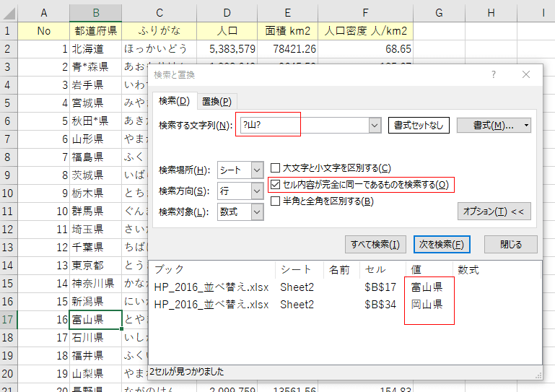
Task: Click the 閉じる button
Action: 510,244
